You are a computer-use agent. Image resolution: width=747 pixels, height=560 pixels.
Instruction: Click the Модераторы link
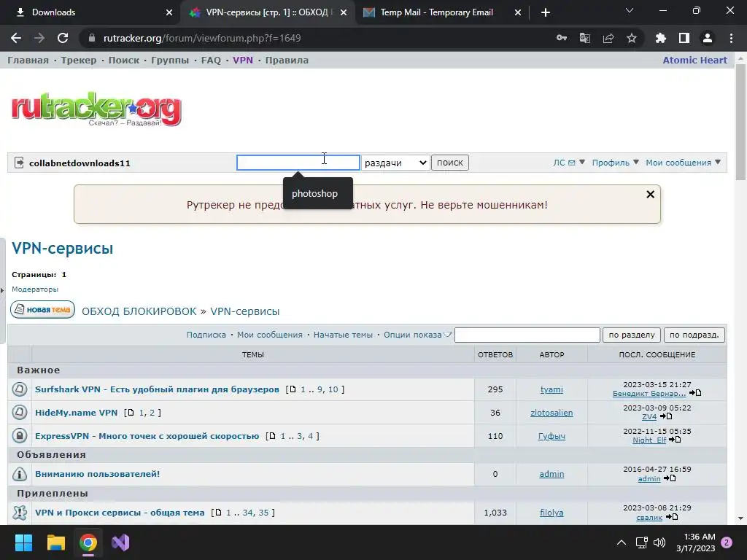pyautogui.click(x=35, y=289)
